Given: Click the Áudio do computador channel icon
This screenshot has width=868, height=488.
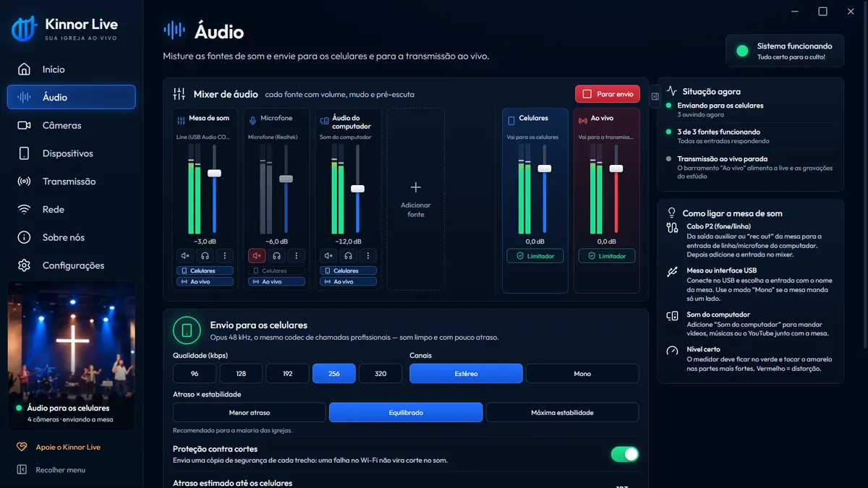Looking at the screenshot, I should pos(325,121).
